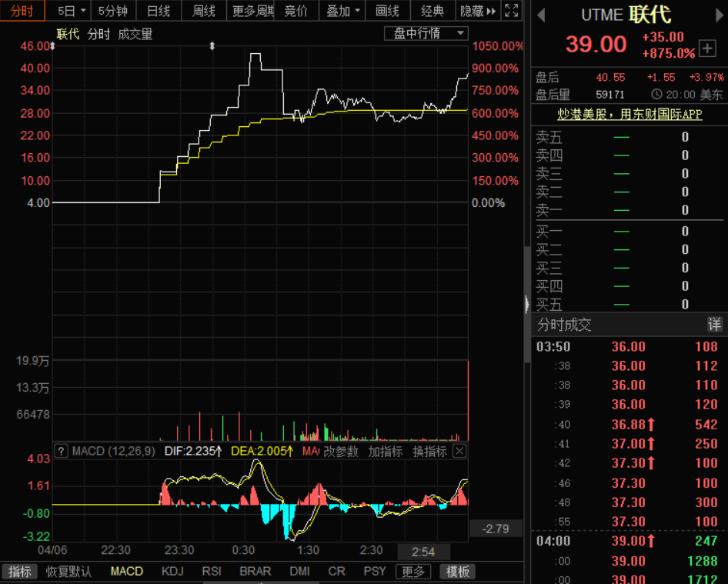Click the DEA:2.005 value
Screen dimensions: 728x584
[x=262, y=451]
